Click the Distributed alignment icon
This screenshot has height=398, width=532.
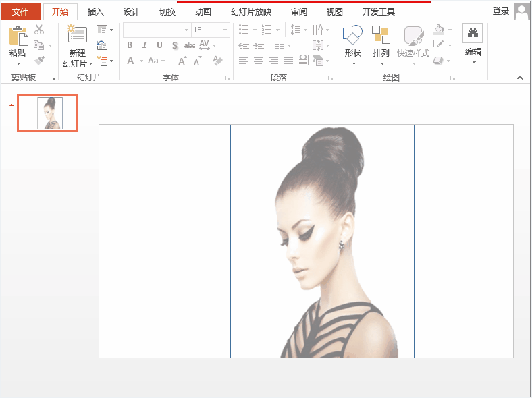[x=303, y=61]
